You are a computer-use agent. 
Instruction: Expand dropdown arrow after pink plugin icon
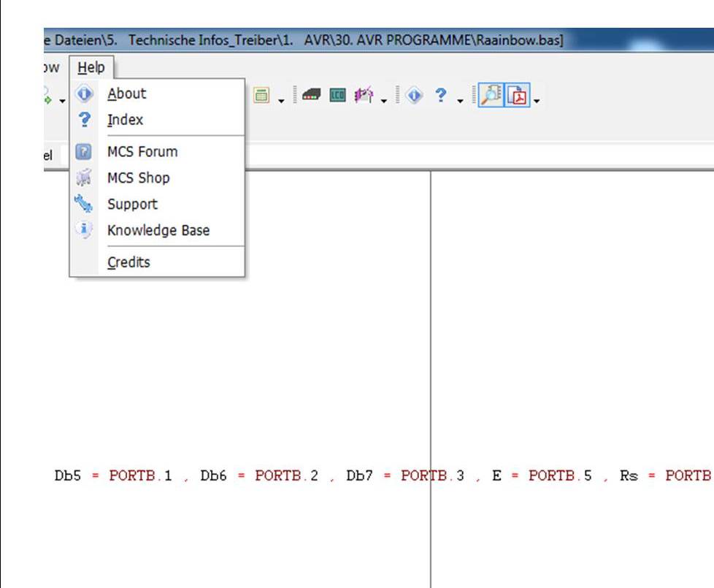383,100
